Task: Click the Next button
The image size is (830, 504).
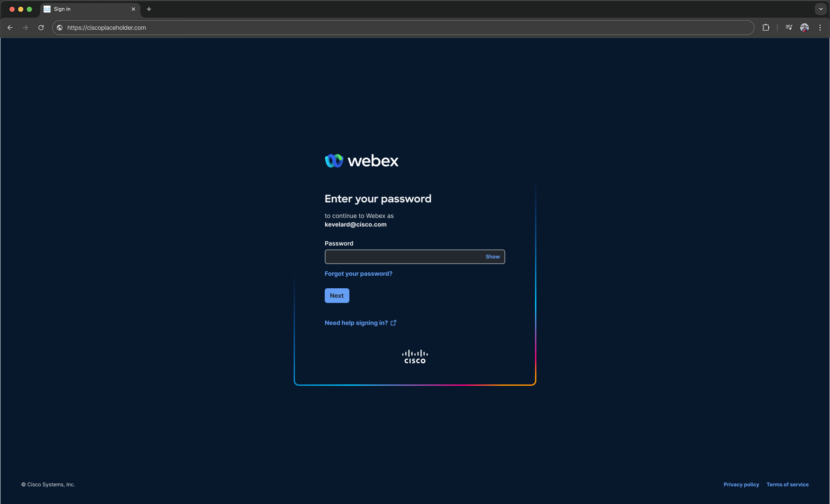Action: pos(337,296)
